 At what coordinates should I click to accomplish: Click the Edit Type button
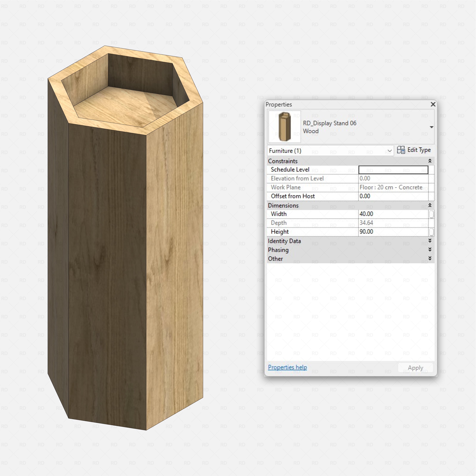coord(414,150)
